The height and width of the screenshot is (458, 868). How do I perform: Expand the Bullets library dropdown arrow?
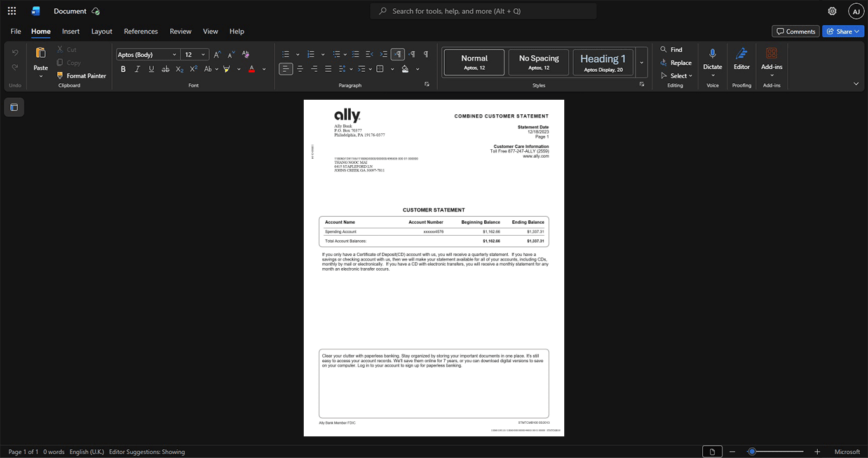click(297, 55)
